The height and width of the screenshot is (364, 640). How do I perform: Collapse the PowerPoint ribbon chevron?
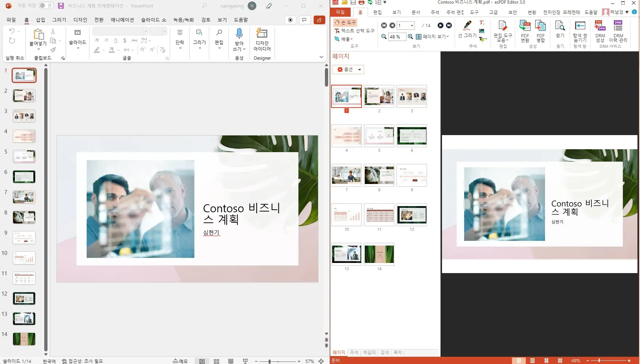click(321, 57)
